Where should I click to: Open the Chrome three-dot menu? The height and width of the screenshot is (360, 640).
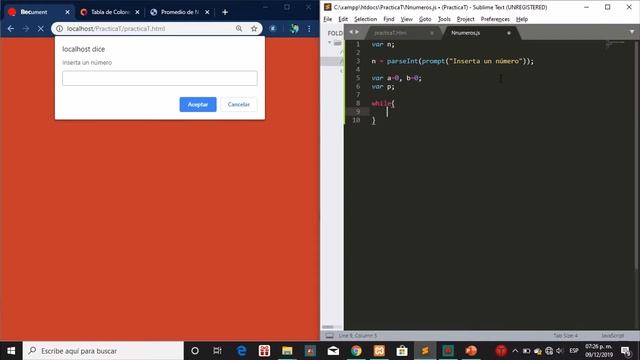coord(309,29)
